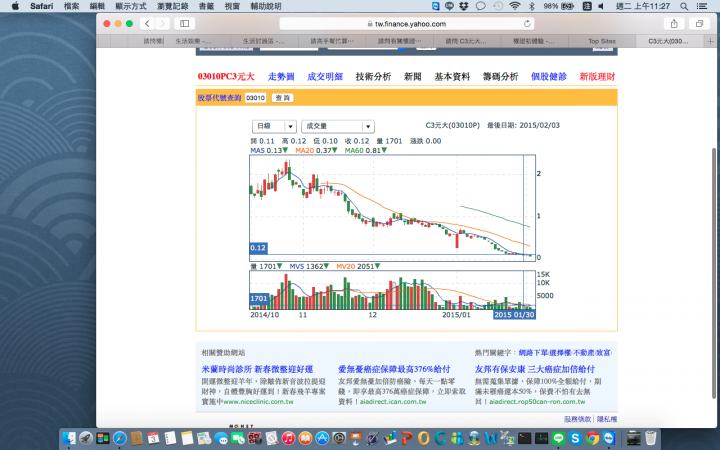Open Messages in the Dock

pyautogui.click(x=221, y=438)
